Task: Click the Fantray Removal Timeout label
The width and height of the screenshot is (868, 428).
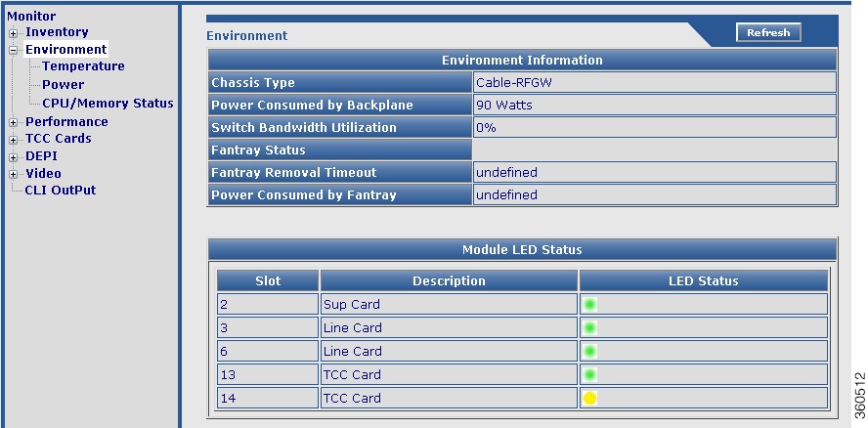Action: coord(340,172)
